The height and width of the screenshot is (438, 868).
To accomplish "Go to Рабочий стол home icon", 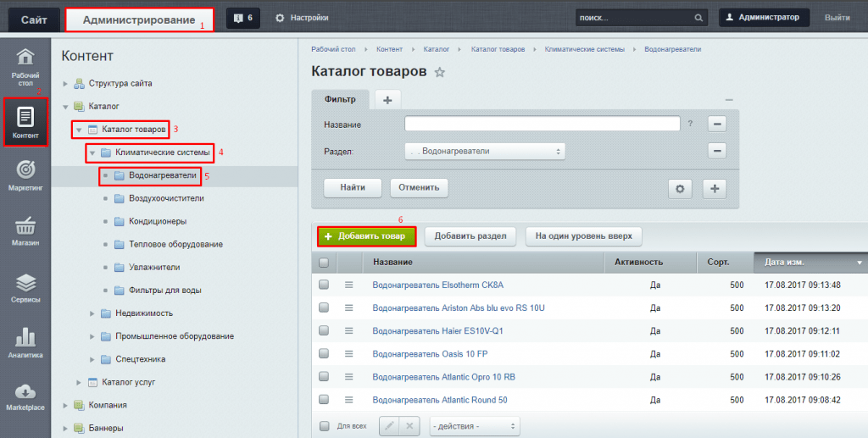I will point(25,67).
